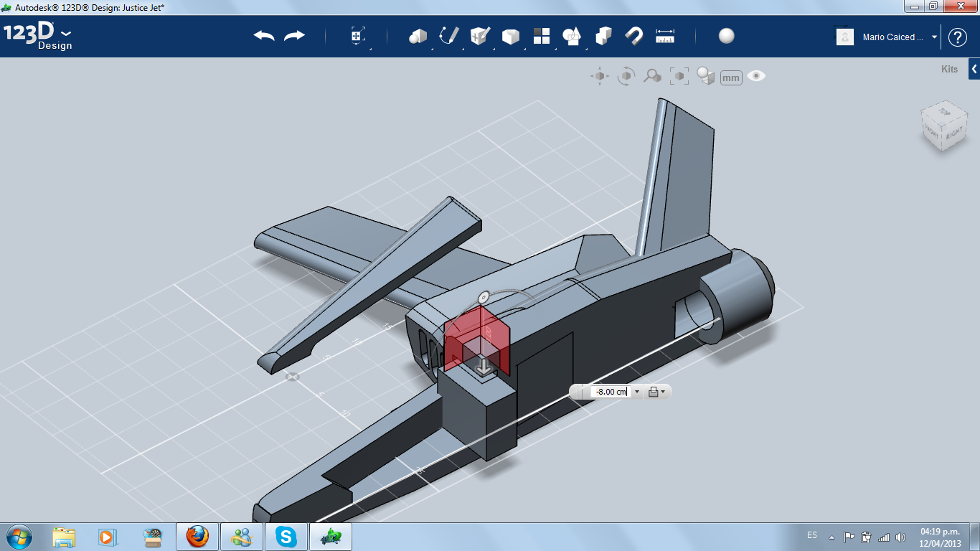Screen dimensions: 980x551
Task: Select the Orbit navigation tool
Action: [x=626, y=76]
